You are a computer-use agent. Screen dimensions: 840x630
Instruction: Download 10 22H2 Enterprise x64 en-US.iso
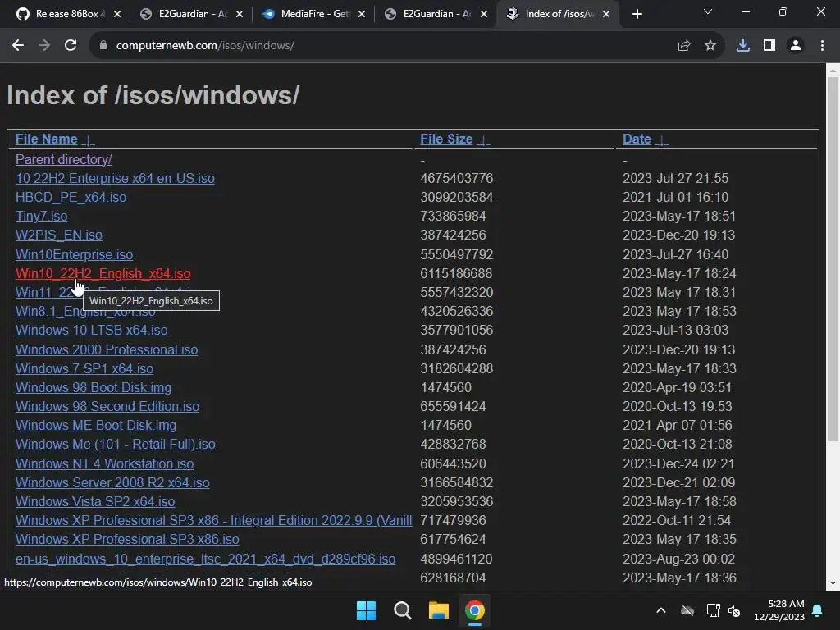coord(115,178)
